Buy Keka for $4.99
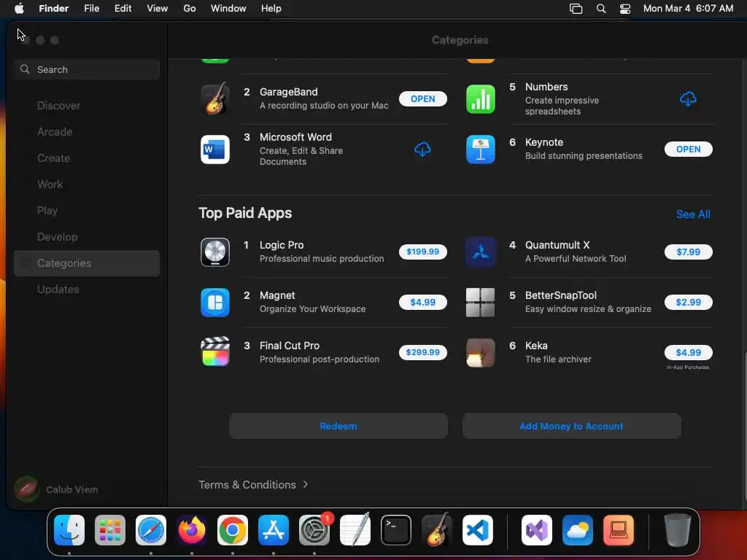 [x=688, y=352]
